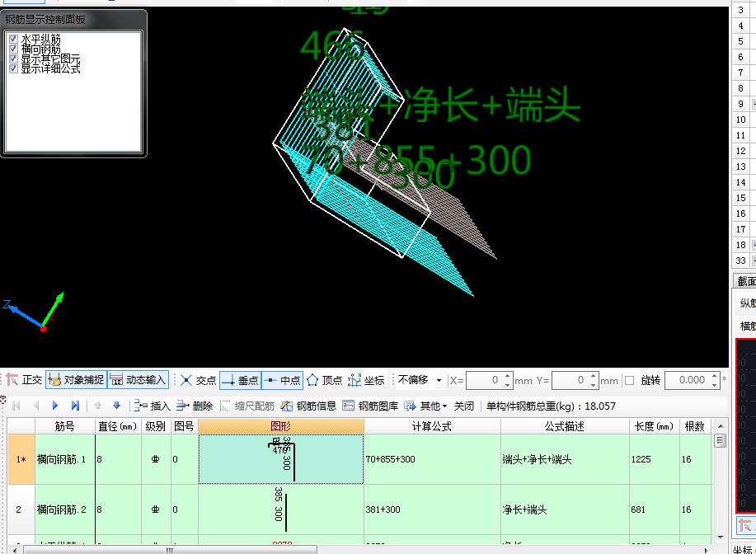Select row header 1* in table
Screen dimensions: 756x554
(x=21, y=459)
